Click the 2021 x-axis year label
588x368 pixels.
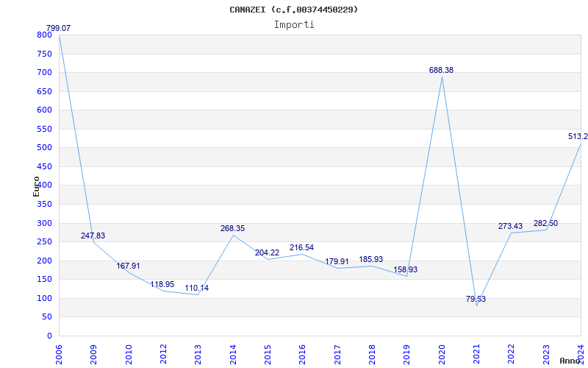click(x=476, y=354)
